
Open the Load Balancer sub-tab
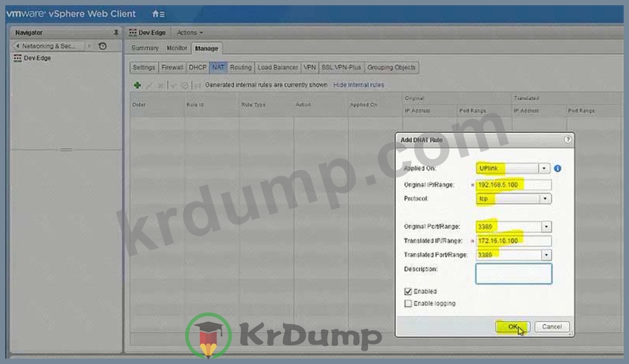pyautogui.click(x=278, y=67)
